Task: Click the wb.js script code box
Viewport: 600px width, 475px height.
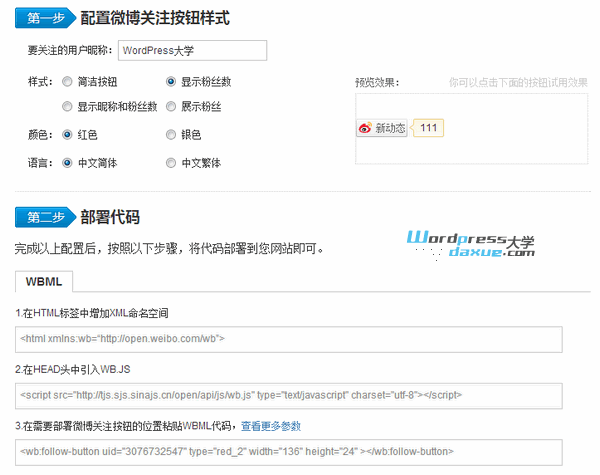Action: pos(289,396)
